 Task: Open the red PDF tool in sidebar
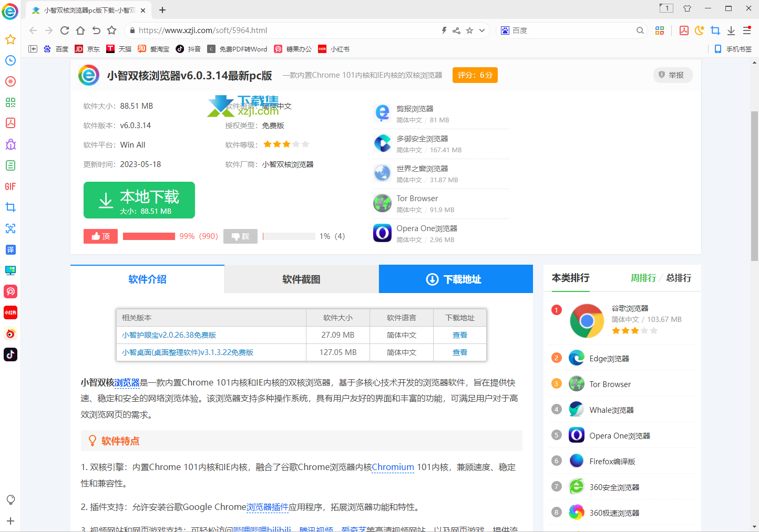pos(10,123)
